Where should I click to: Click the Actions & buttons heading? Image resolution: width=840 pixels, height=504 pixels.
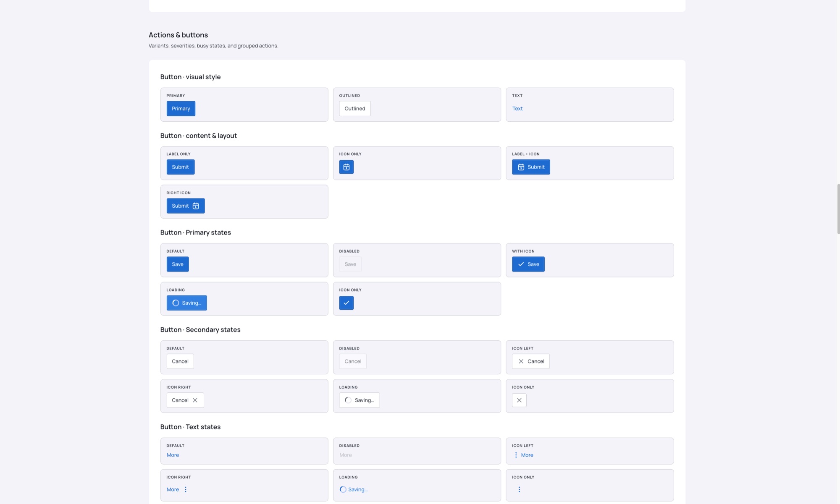178,35
